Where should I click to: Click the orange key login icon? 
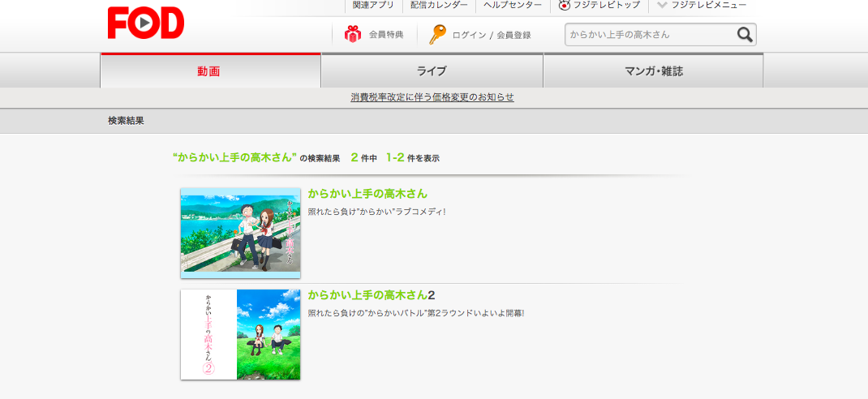click(x=436, y=34)
